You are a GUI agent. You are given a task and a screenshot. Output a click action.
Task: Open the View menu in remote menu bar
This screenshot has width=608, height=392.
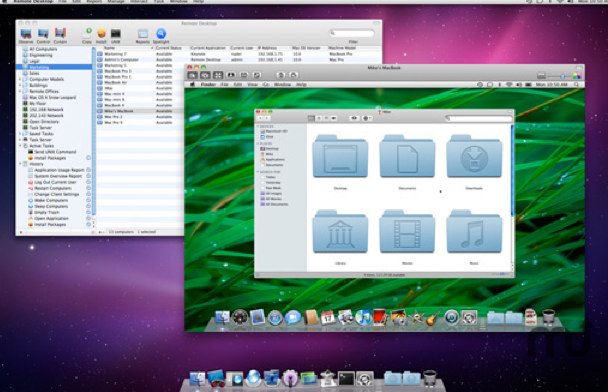[252, 84]
